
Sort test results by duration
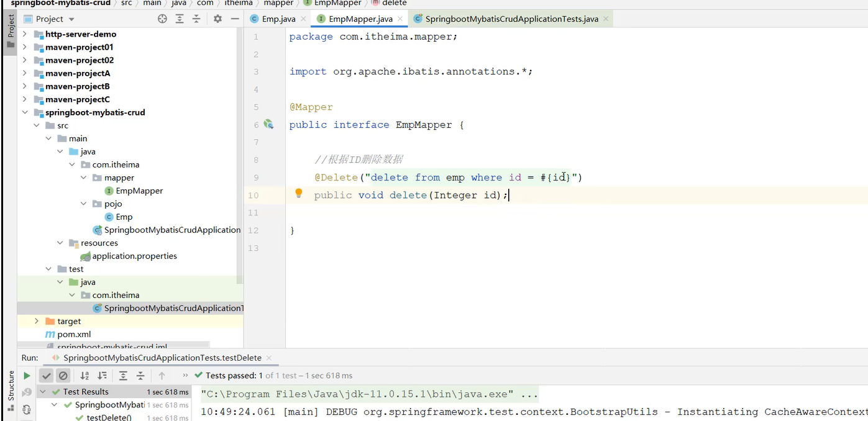[x=103, y=376]
